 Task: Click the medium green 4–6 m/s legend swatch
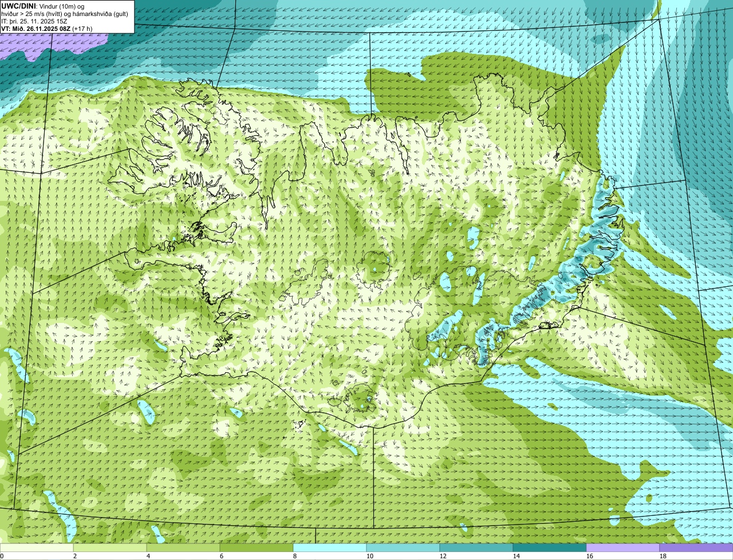(x=183, y=547)
